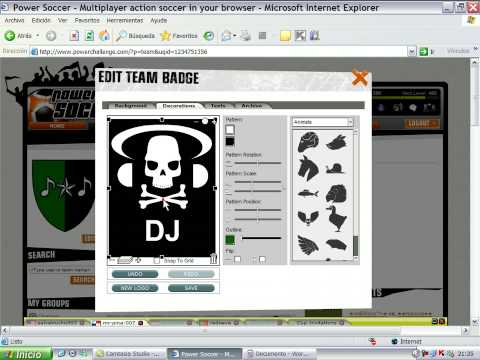Open the Inicio start button

[26, 354]
